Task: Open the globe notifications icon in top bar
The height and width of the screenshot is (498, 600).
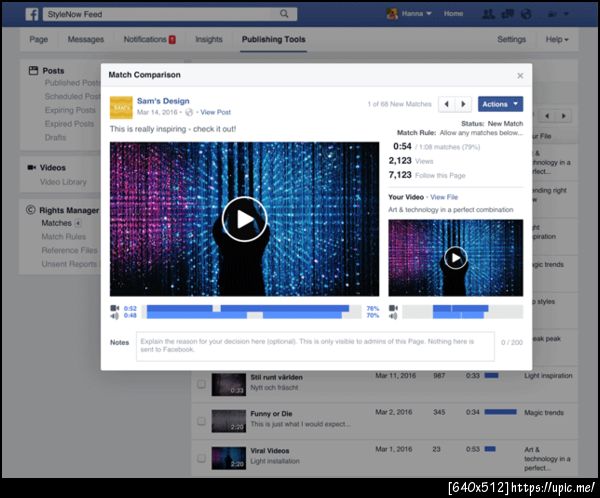Action: point(527,14)
